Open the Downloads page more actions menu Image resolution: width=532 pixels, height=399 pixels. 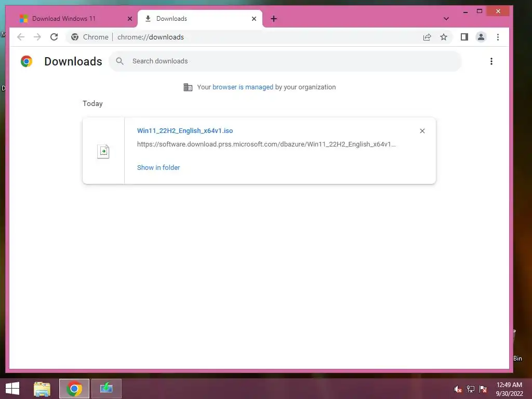pos(491,61)
